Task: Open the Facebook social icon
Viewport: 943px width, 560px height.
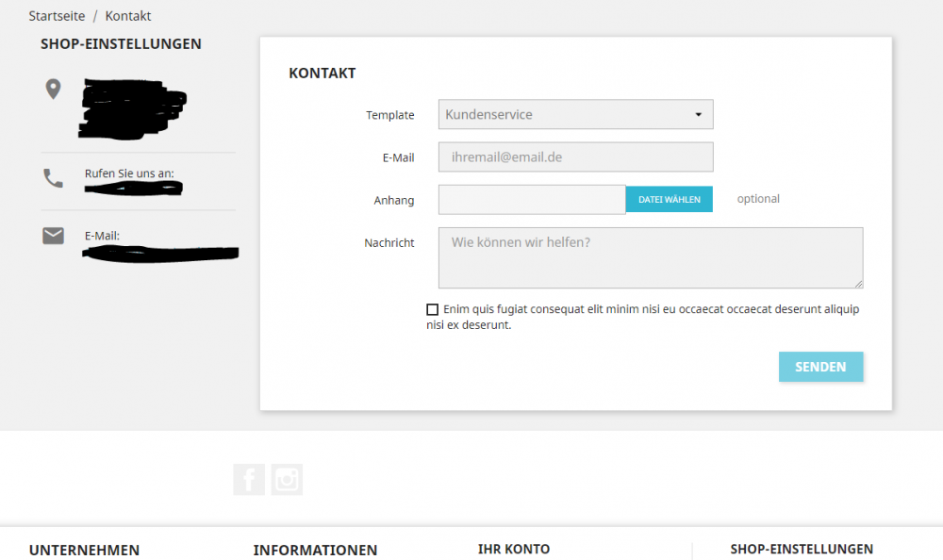Action: [249, 480]
